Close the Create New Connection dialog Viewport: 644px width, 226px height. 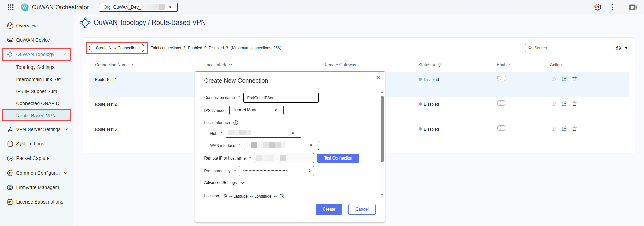pos(378,78)
